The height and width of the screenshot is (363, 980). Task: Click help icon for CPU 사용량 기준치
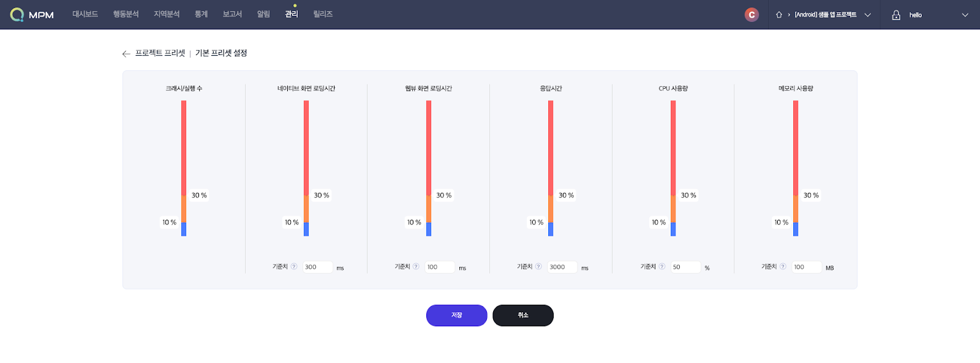(661, 266)
